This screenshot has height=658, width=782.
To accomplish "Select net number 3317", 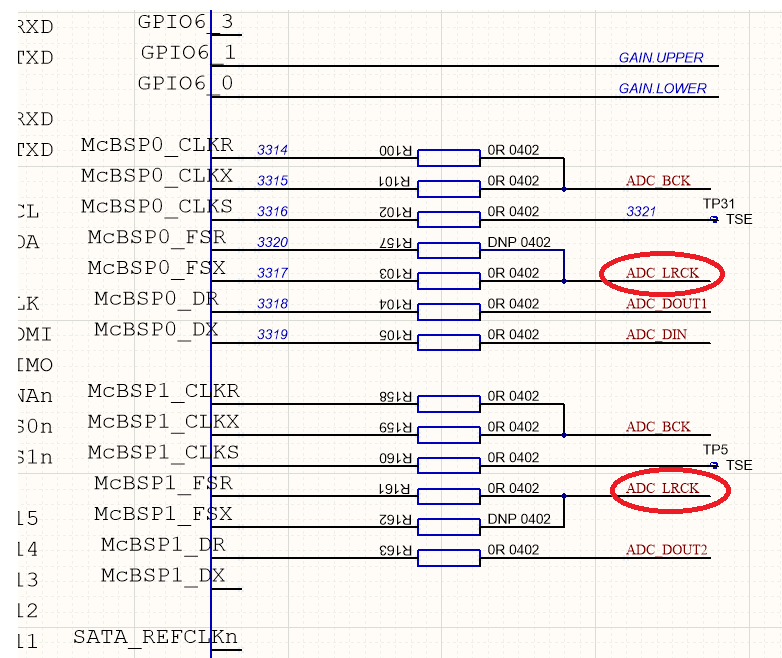I will pyautogui.click(x=272, y=273).
